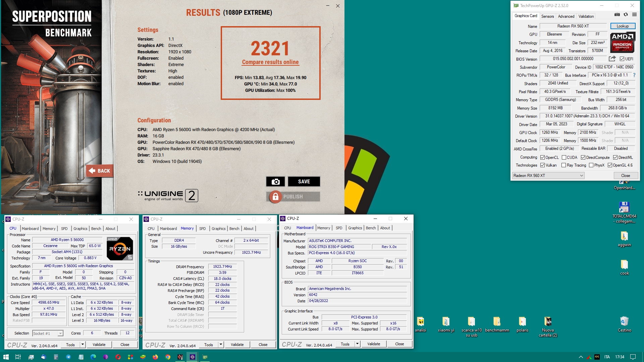This screenshot has height=362, width=644.
Task: Open Microsoft Edge from the taskbar
Action: 93,357
